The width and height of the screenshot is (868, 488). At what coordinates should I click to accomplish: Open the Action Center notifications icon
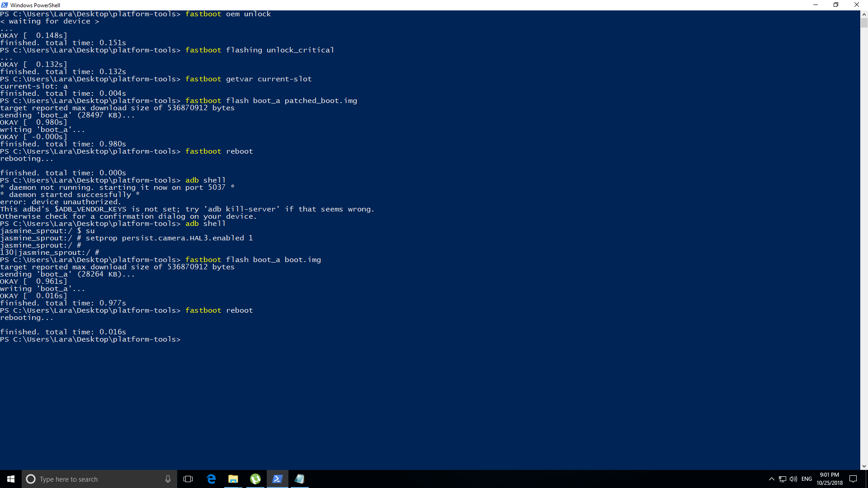[x=853, y=479]
